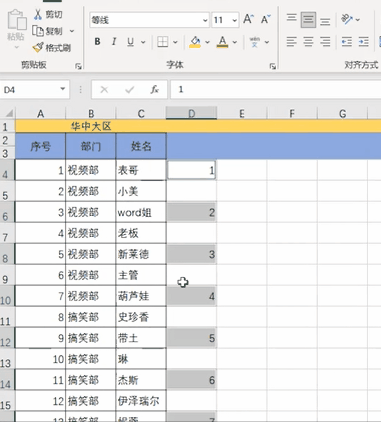Center text horizontally
381x422 pixels.
[x=308, y=42]
